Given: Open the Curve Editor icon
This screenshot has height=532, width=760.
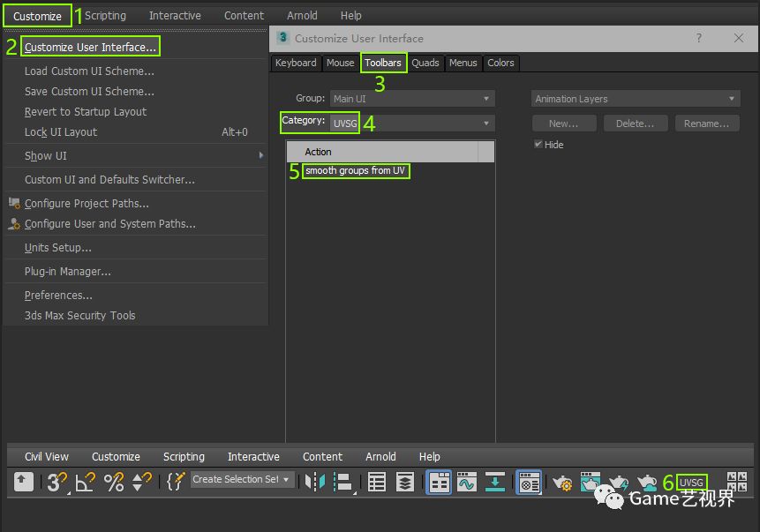Looking at the screenshot, I should coord(467,482).
